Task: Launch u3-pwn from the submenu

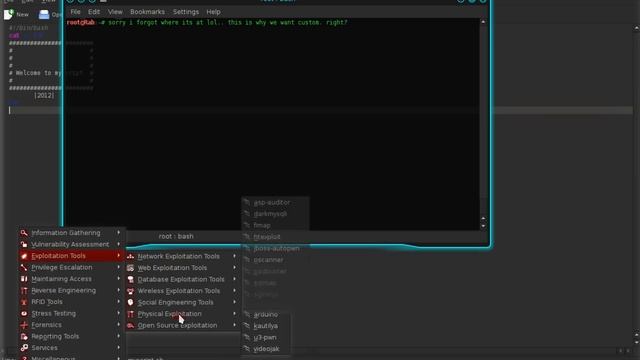Action: point(266,338)
